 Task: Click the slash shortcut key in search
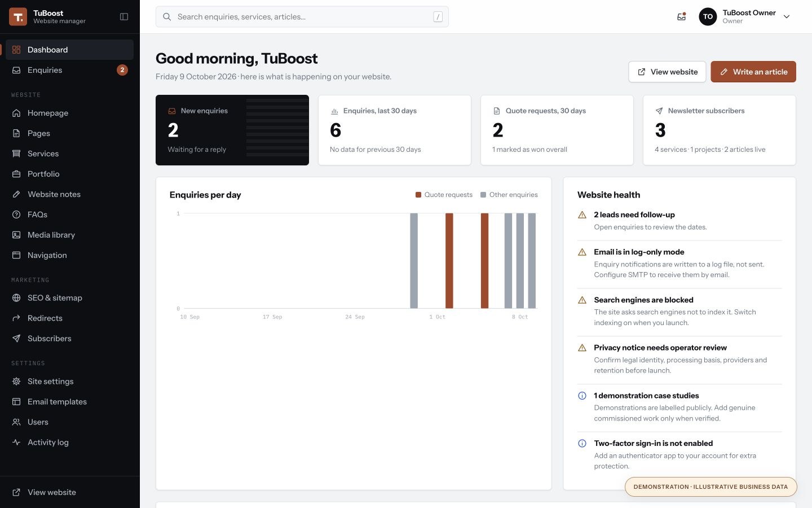click(x=438, y=17)
